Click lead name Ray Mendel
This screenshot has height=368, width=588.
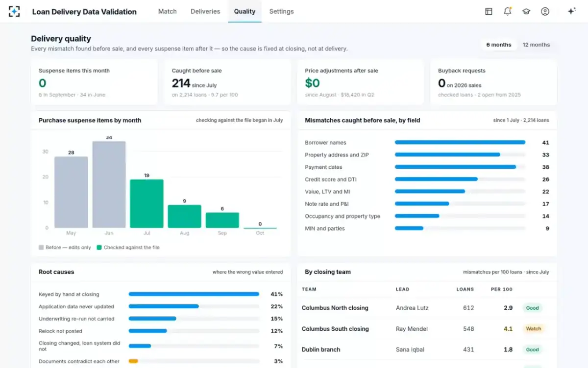(x=412, y=329)
